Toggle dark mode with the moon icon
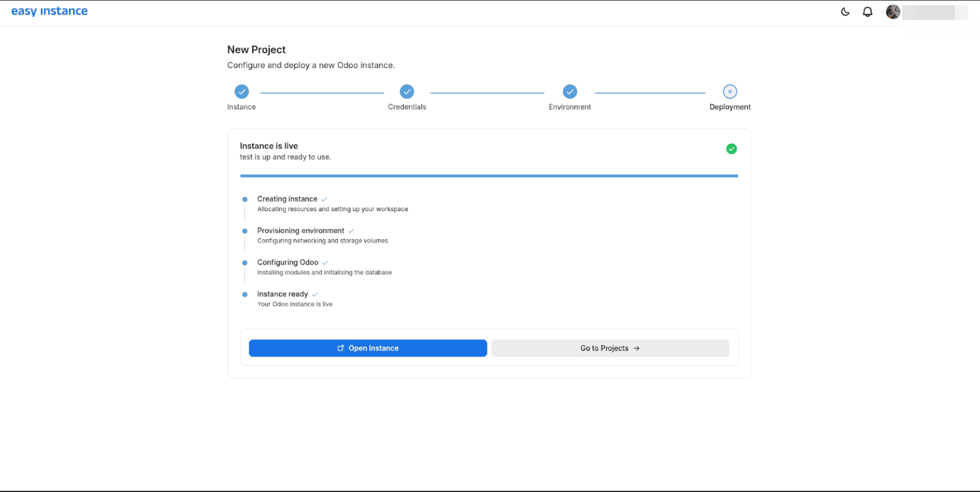Screen dimensions: 980x492 coord(845,12)
